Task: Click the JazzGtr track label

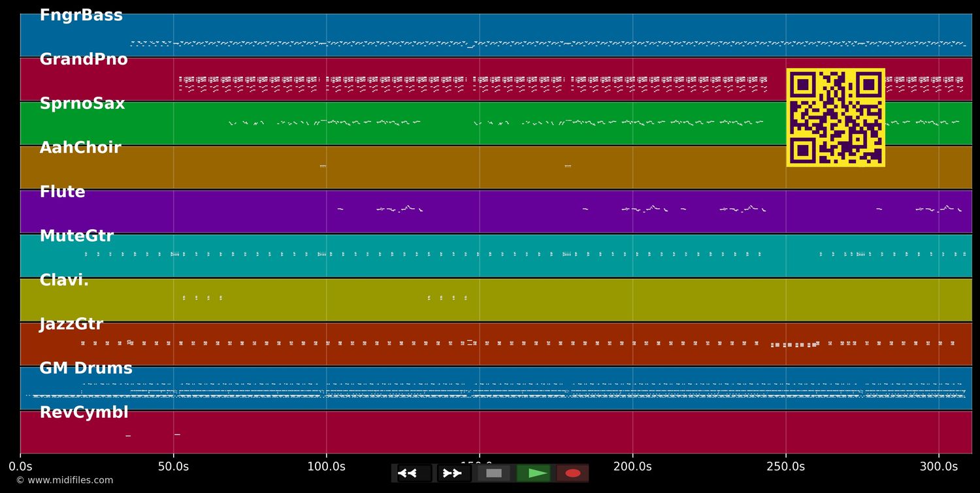Action: pos(71,324)
